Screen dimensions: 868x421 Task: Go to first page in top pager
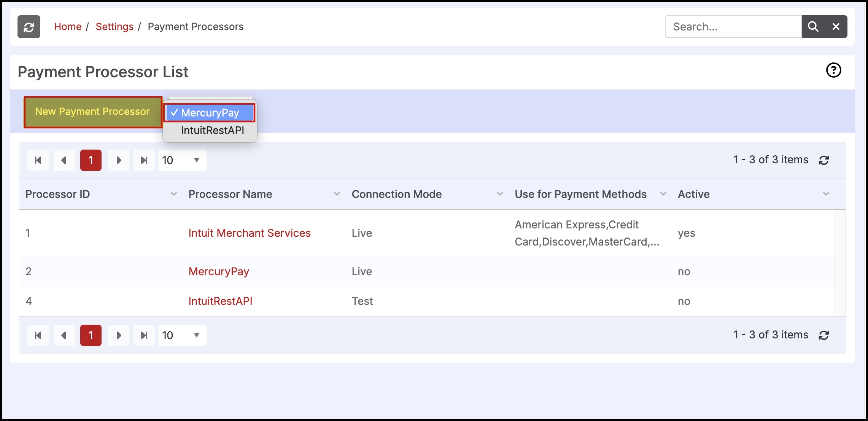pyautogui.click(x=38, y=160)
